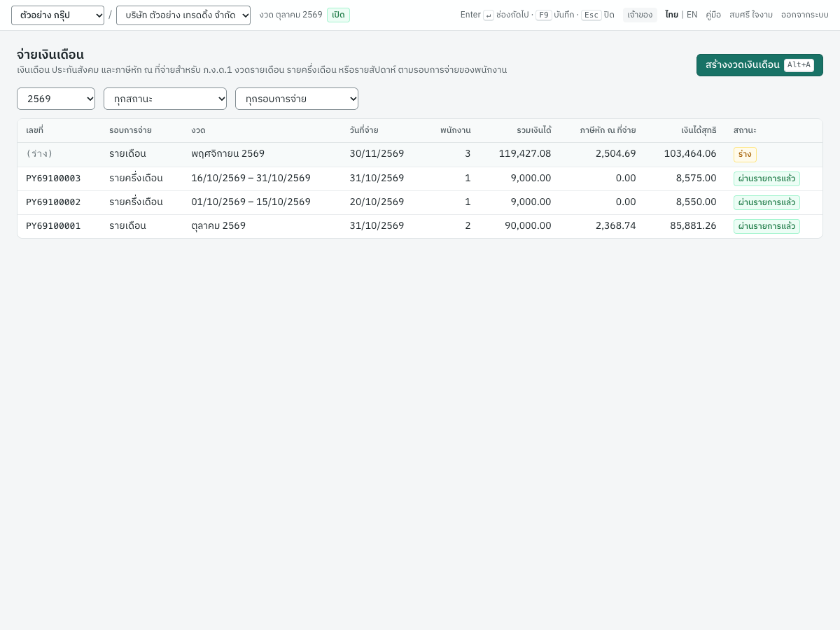Viewport: 840px width, 630px height.
Task: Click ออกจากระบบ to log out
Action: [x=805, y=15]
